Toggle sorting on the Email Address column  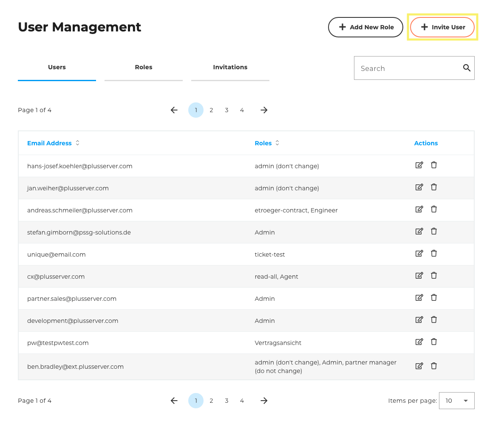pyautogui.click(x=77, y=143)
